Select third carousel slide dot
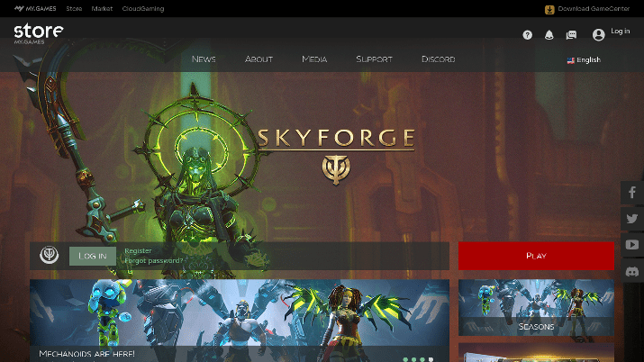Viewport: 644px width, 362px height. click(x=422, y=359)
